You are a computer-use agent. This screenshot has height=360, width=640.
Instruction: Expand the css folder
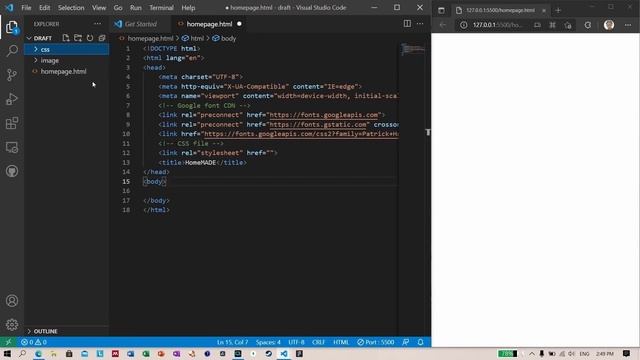[67, 49]
